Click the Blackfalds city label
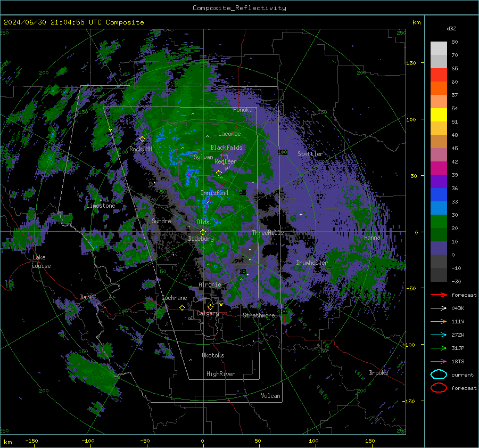The image size is (479, 448). (x=226, y=148)
